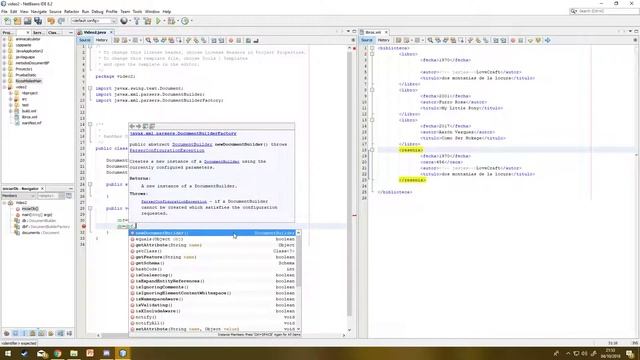The image size is (640, 360).
Task: Click the Debug Project toolbar icon
Action: tap(171, 21)
